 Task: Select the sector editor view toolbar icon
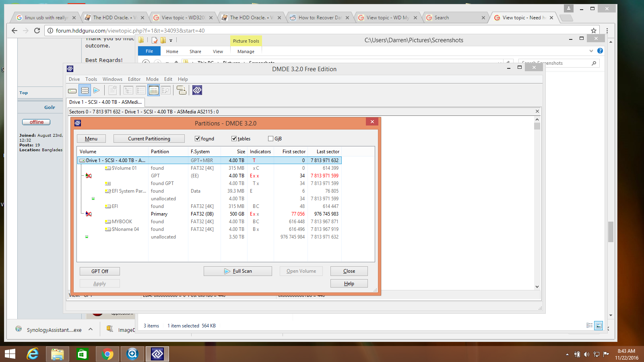pyautogui.click(x=153, y=90)
